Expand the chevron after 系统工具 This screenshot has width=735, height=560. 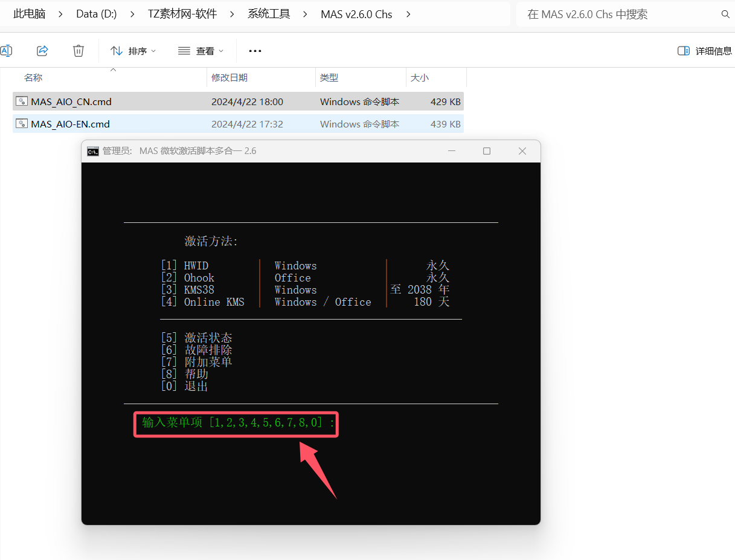[306, 14]
